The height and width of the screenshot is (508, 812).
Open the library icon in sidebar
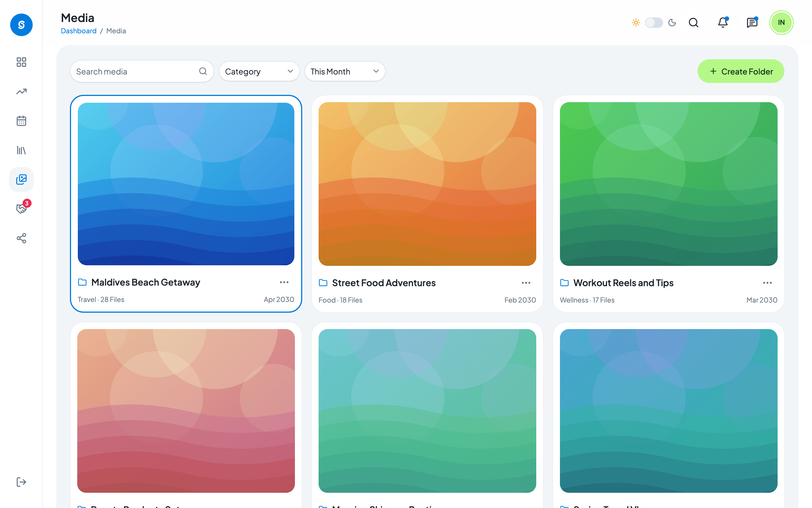pyautogui.click(x=21, y=150)
